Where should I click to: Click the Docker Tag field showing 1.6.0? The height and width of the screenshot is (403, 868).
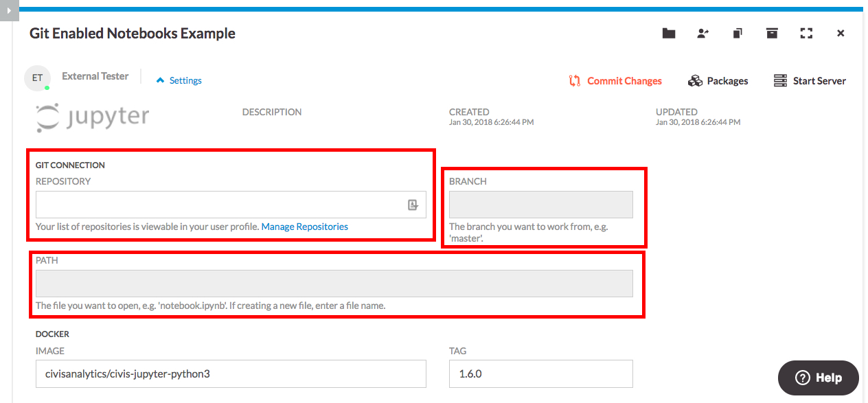click(x=540, y=374)
